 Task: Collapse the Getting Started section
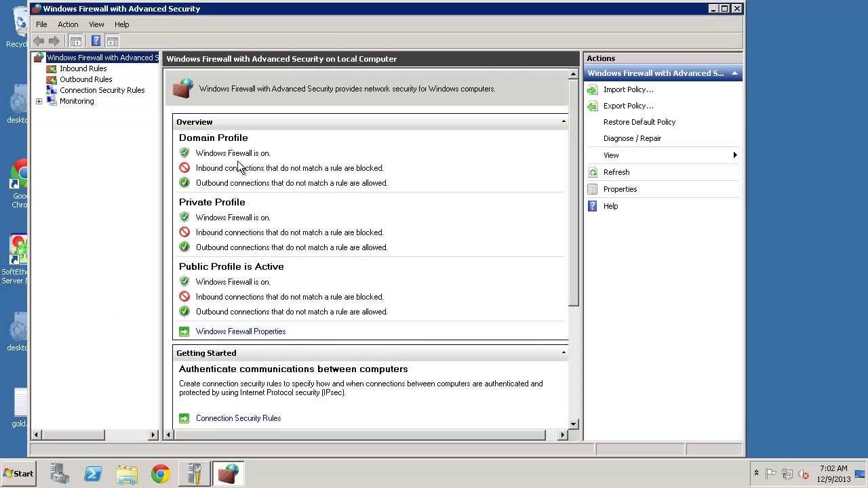tap(564, 352)
